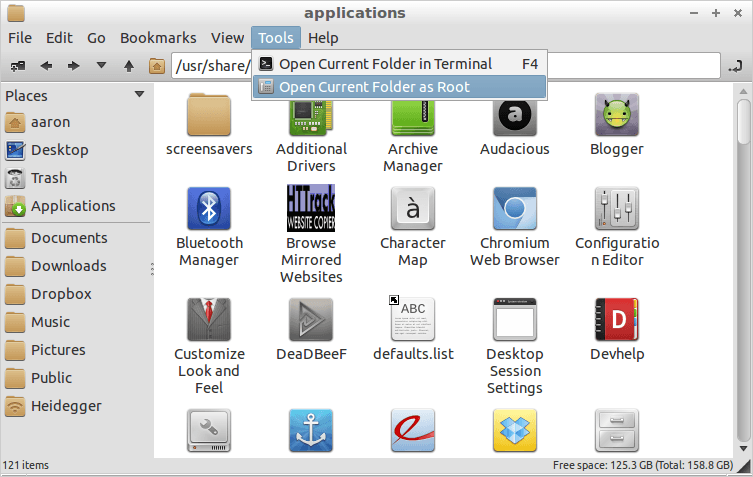Open the Bookmarks menu
753x477 pixels.
click(158, 38)
